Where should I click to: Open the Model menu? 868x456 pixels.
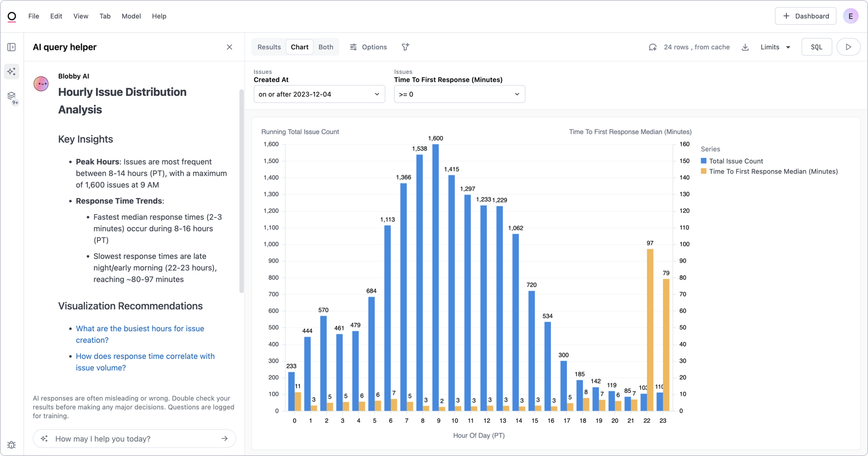pos(131,16)
